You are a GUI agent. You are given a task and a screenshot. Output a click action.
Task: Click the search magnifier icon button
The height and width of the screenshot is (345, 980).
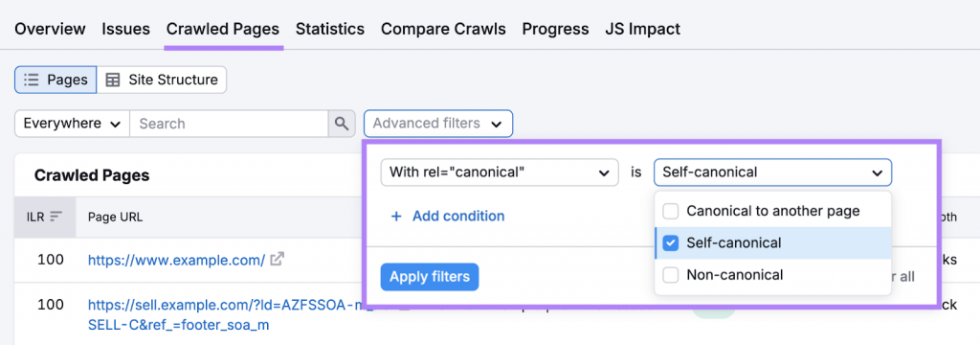(342, 124)
